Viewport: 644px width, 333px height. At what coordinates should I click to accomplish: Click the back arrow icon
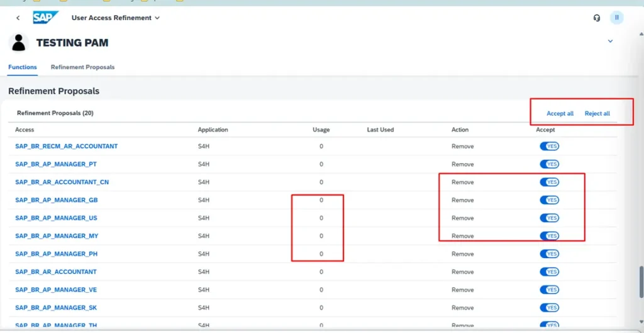pos(18,18)
